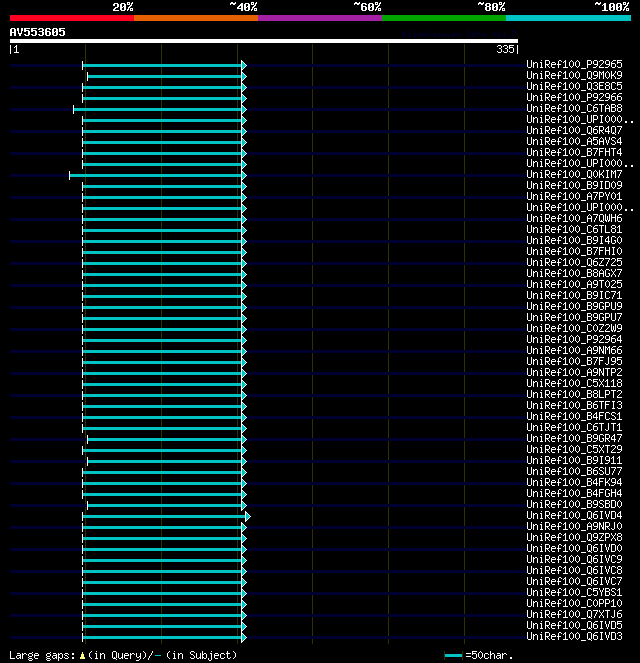
Task: Open hit UniRef100_C6TAB8
Action: pyautogui.click(x=574, y=108)
